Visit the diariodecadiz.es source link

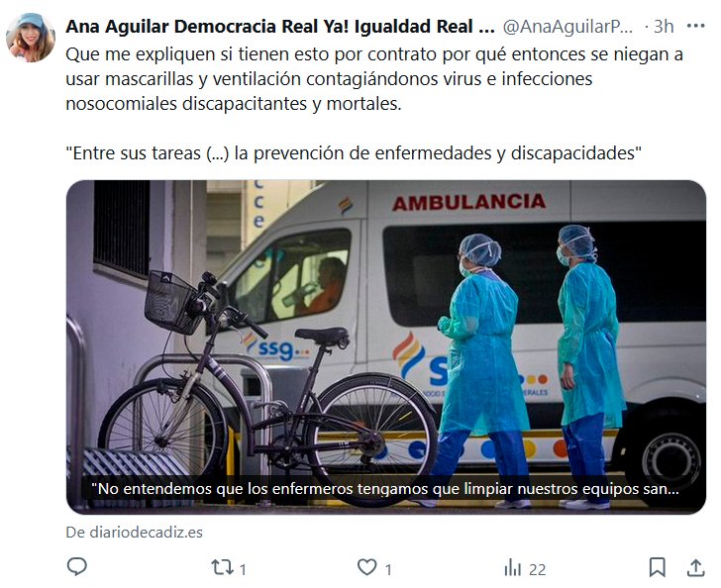click(x=135, y=533)
